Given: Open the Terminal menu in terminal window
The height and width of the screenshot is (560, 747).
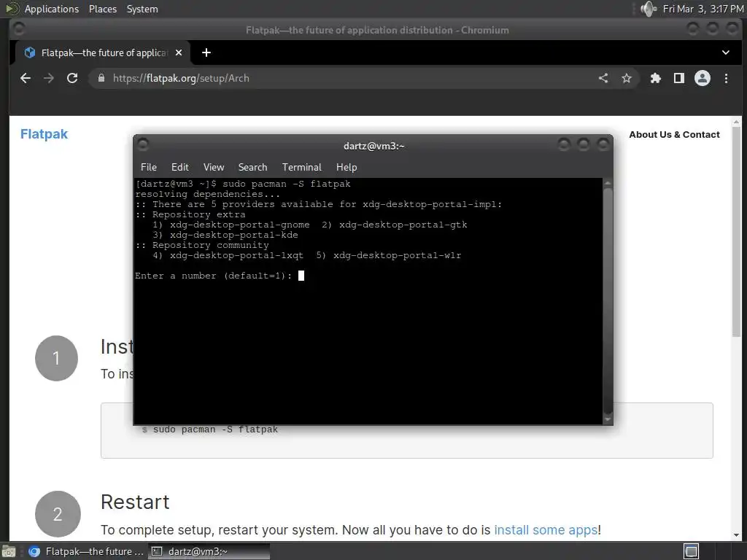Looking at the screenshot, I should point(301,167).
